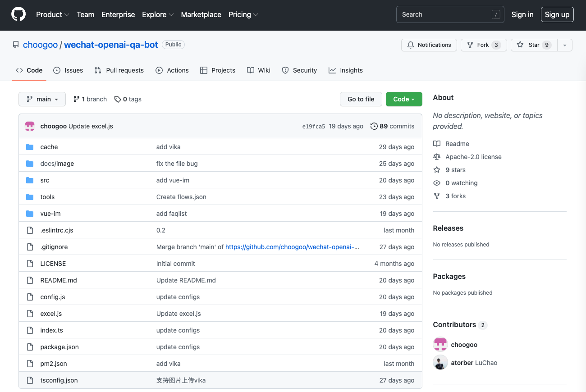The width and height of the screenshot is (586, 392).
Task: Click the tags icon next to 0 tags
Action: 118,99
